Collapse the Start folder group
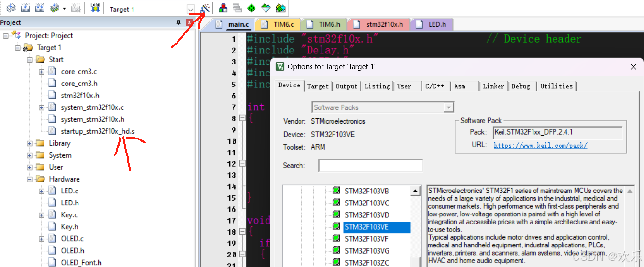644x267 pixels. point(30,59)
